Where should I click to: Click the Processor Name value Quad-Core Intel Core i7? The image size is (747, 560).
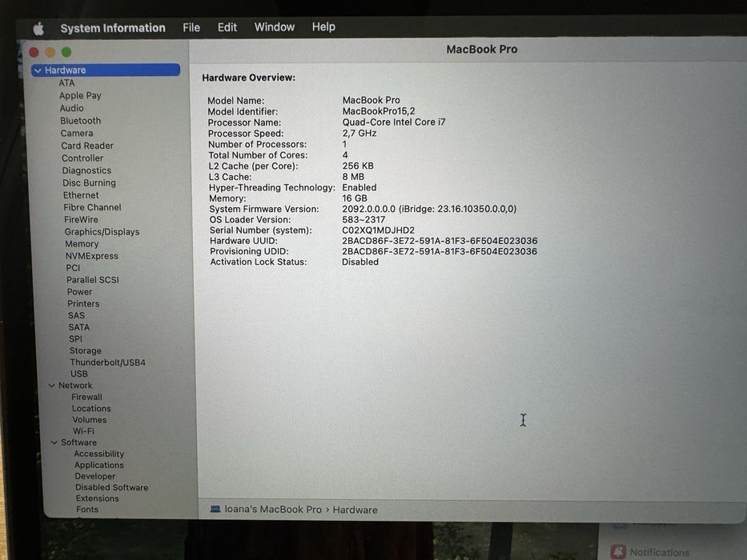point(394,122)
